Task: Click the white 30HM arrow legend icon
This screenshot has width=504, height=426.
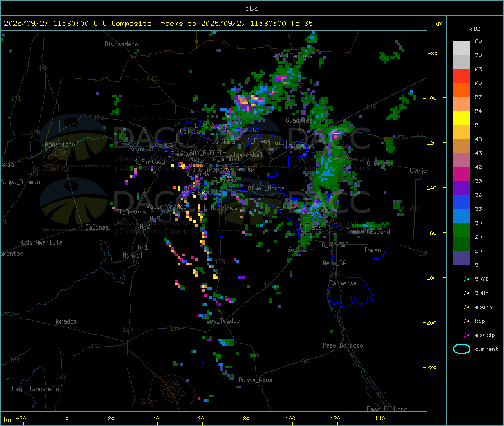Action: [x=461, y=293]
